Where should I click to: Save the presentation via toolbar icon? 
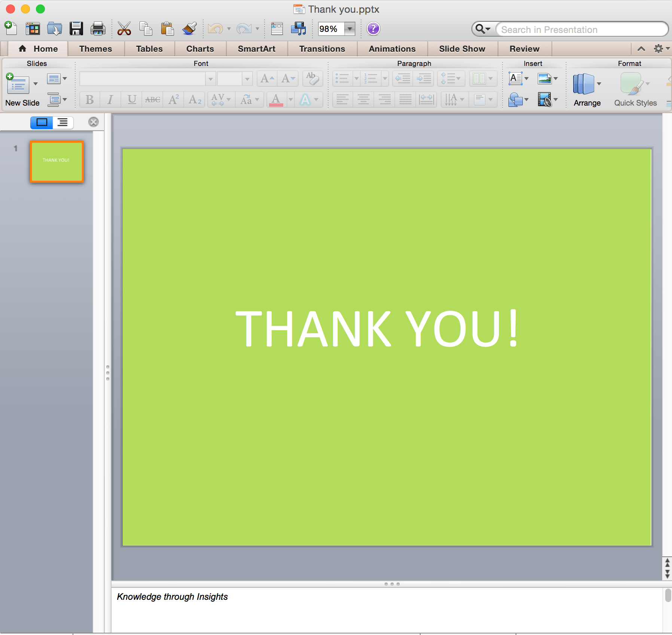[77, 28]
